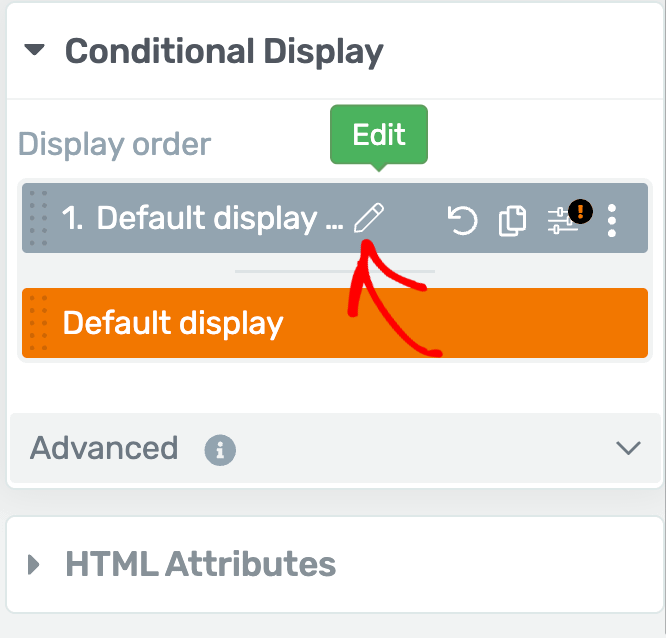Open the three-dot more options menu
The height and width of the screenshot is (638, 666).
(612, 220)
